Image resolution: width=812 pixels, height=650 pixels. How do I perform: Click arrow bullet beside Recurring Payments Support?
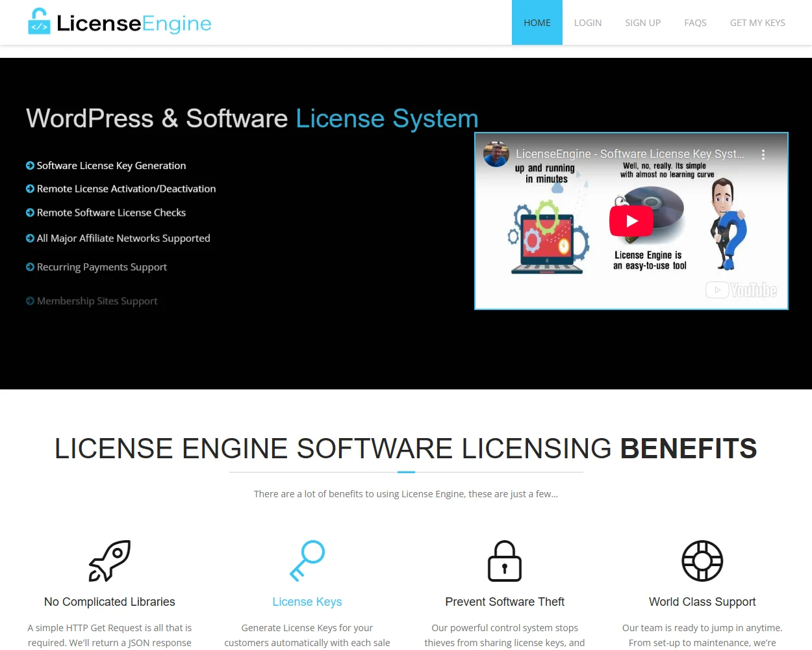coord(30,267)
